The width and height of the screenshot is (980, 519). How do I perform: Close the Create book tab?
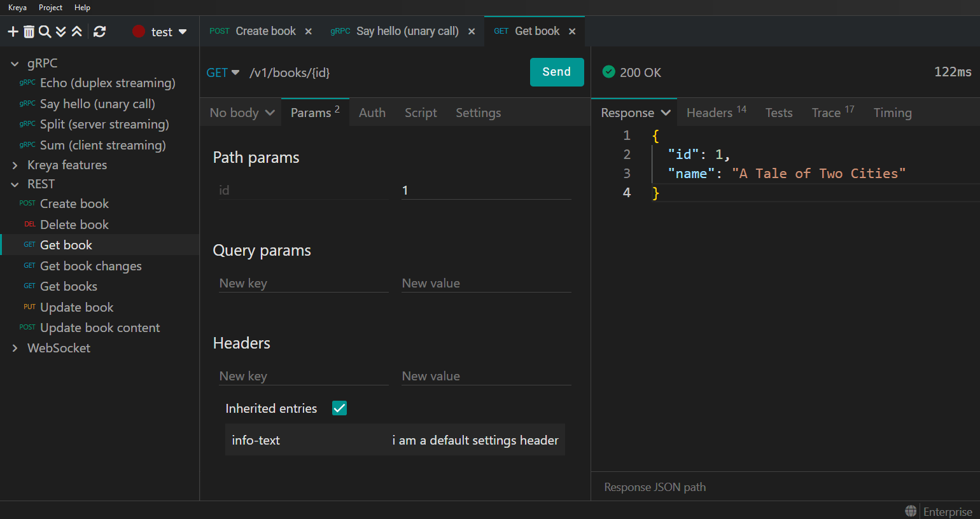coord(309,32)
